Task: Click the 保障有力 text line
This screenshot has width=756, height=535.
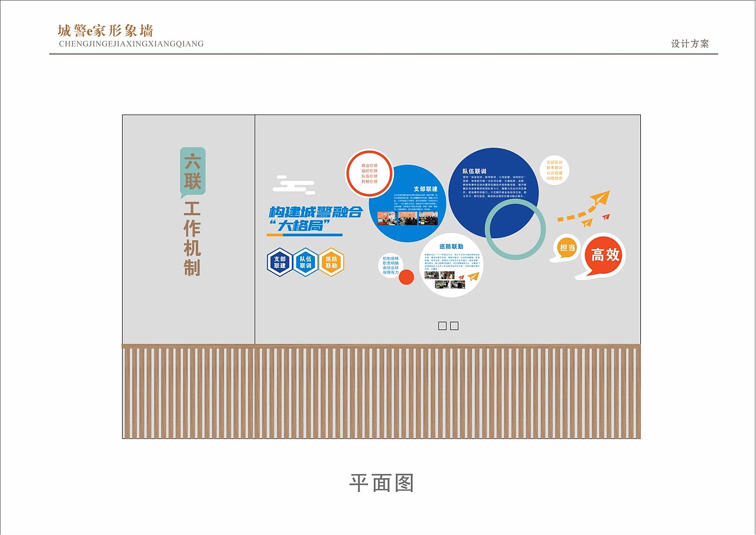Action: tap(391, 273)
